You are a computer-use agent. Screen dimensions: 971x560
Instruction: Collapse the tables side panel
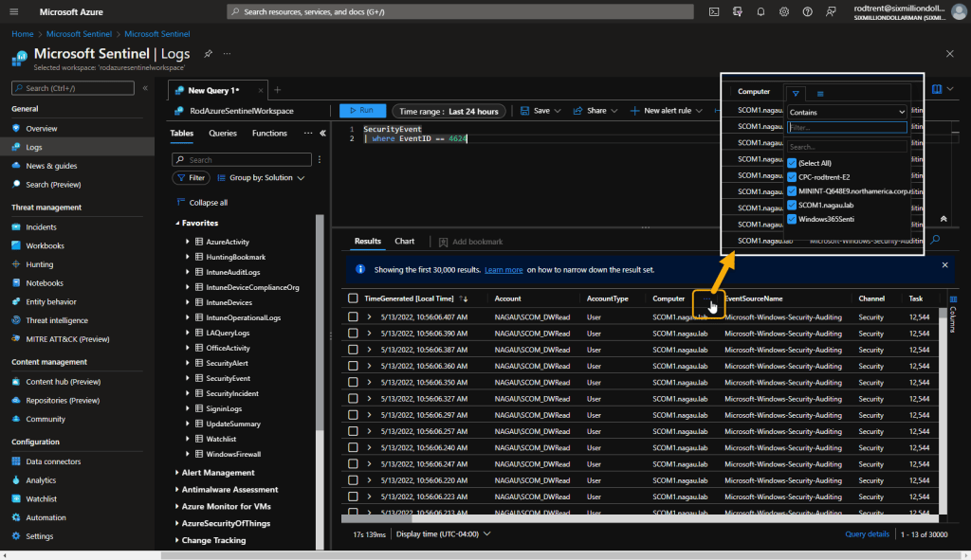click(322, 133)
